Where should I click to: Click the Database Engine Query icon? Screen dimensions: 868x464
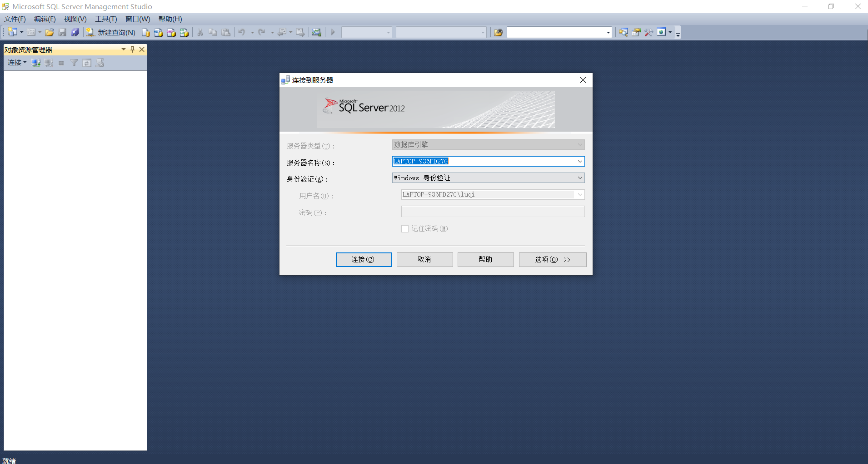146,32
